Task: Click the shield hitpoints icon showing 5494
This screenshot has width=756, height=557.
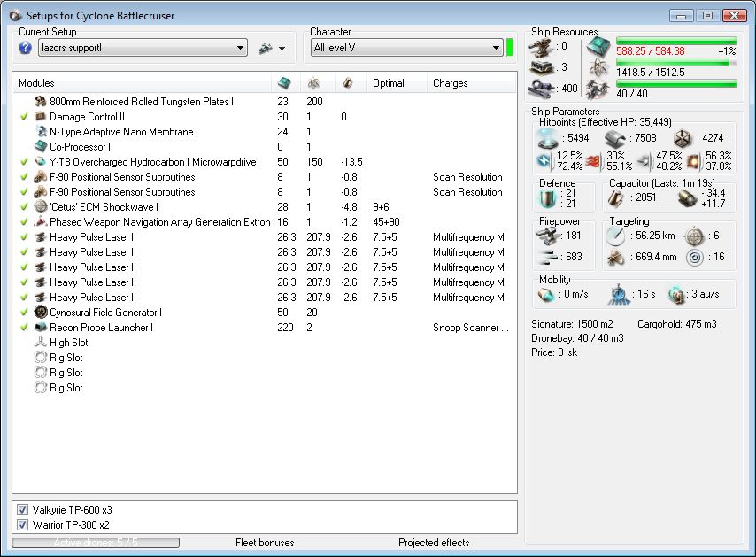Action: click(x=548, y=138)
